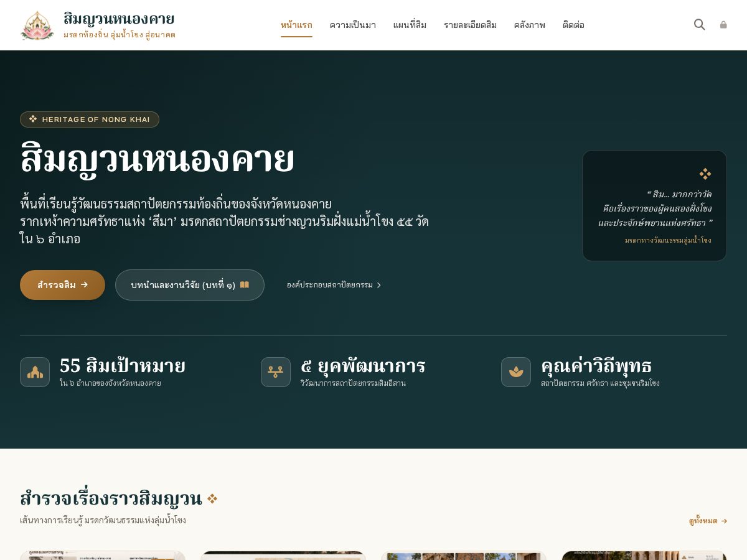
Task: Open the third story card thumbnail
Action: click(x=464, y=556)
